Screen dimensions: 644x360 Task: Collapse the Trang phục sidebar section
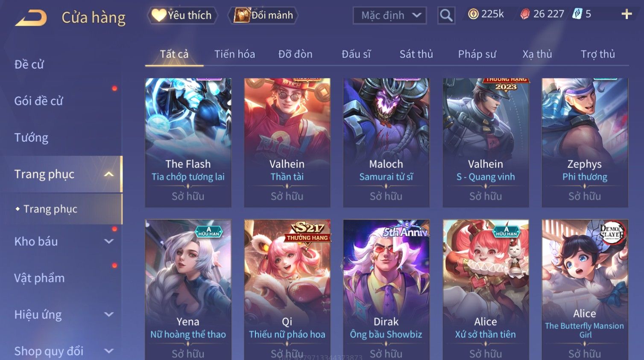[x=109, y=174]
